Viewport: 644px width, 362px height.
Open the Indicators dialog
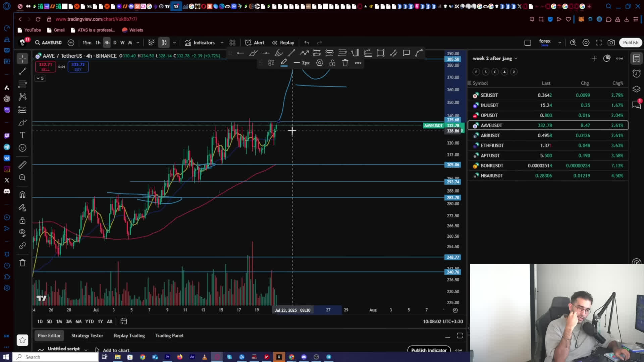[x=200, y=43]
